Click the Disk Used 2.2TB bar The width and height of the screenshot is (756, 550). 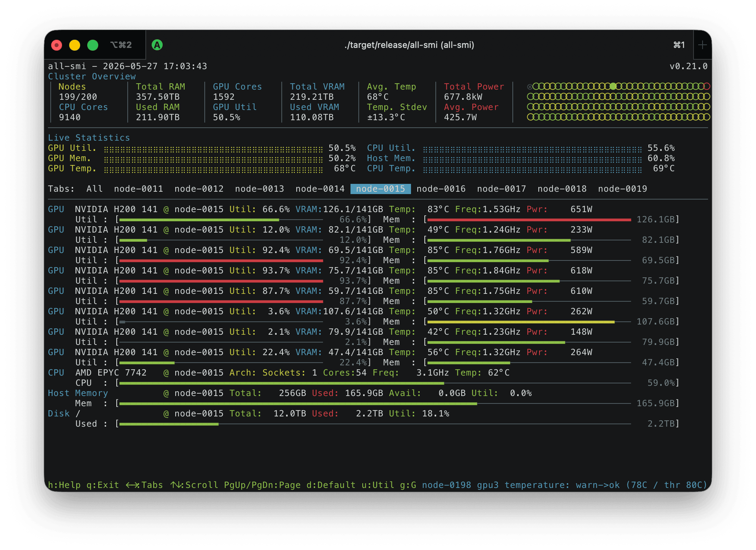(x=375, y=424)
